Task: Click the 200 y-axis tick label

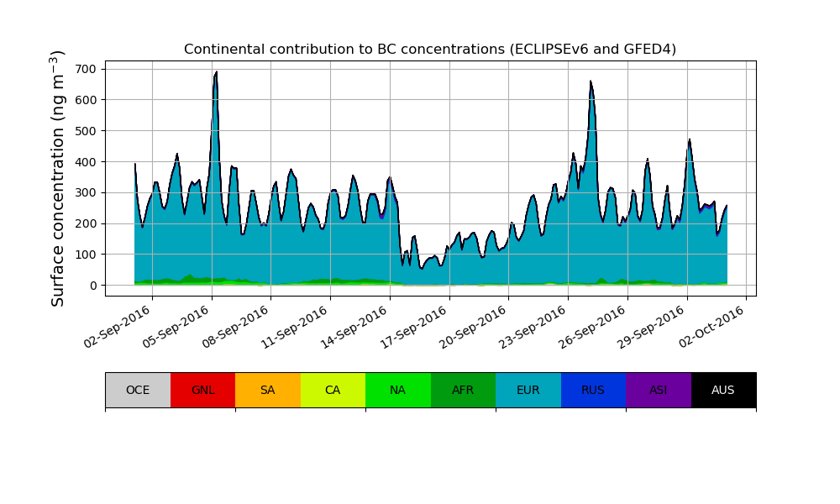Action: (x=86, y=224)
